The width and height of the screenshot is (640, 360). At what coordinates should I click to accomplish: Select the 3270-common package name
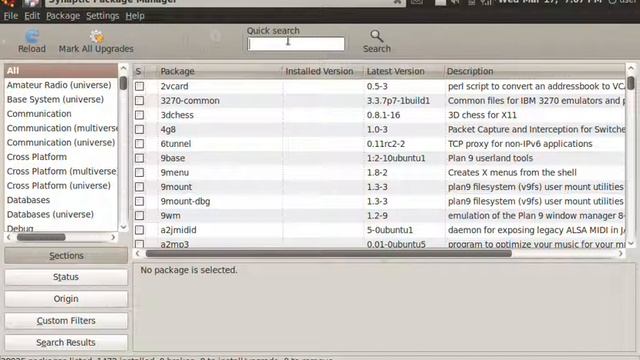click(x=190, y=100)
